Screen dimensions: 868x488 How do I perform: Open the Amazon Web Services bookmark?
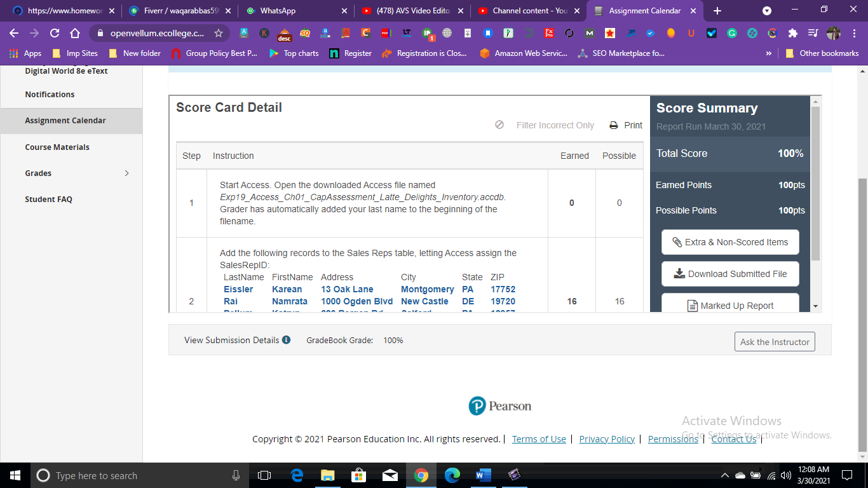[524, 53]
